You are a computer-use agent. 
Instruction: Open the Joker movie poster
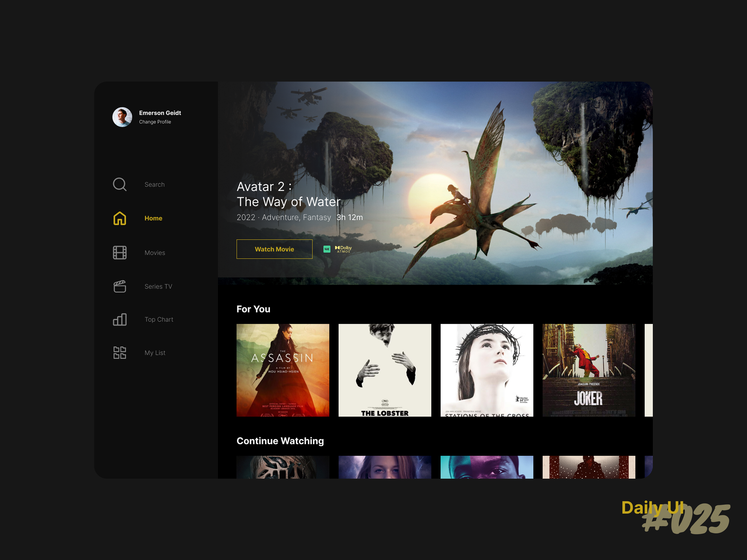click(589, 370)
